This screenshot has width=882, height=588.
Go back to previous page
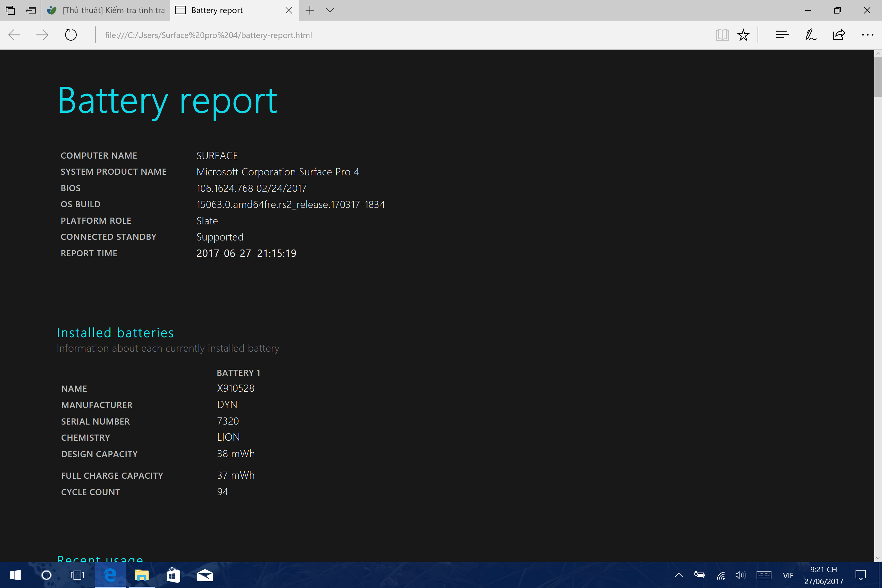coord(14,35)
